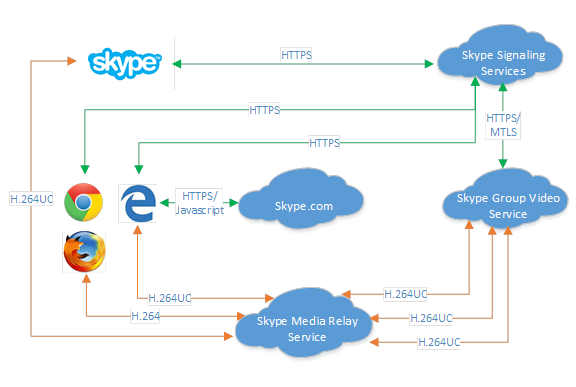Select the Mozilla Firefox browser icon
The width and height of the screenshot is (576, 387).
[x=84, y=252]
